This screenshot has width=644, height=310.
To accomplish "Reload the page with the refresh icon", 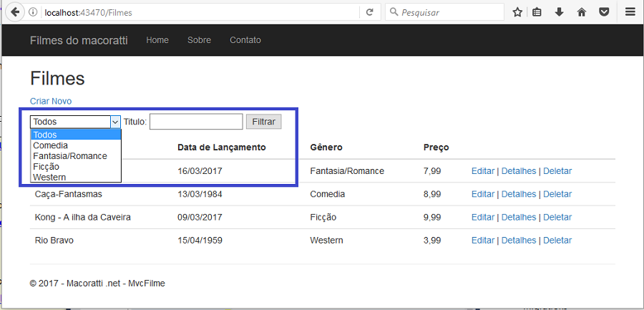I will 370,12.
